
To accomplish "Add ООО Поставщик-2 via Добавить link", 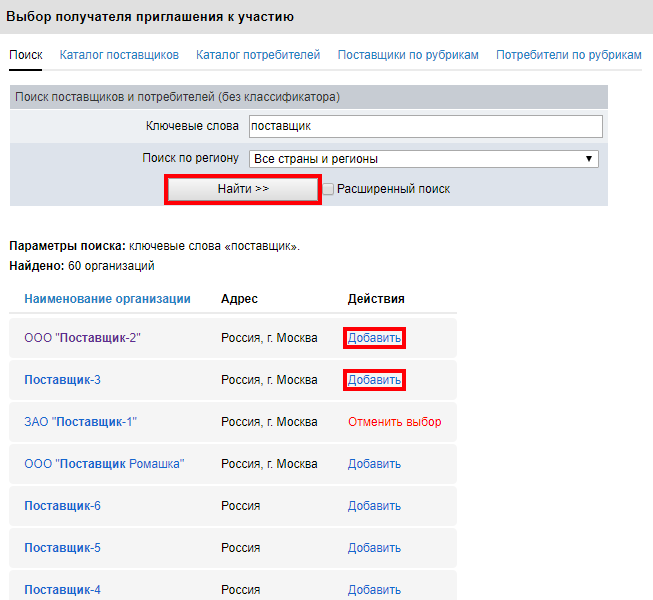I will 374,338.
